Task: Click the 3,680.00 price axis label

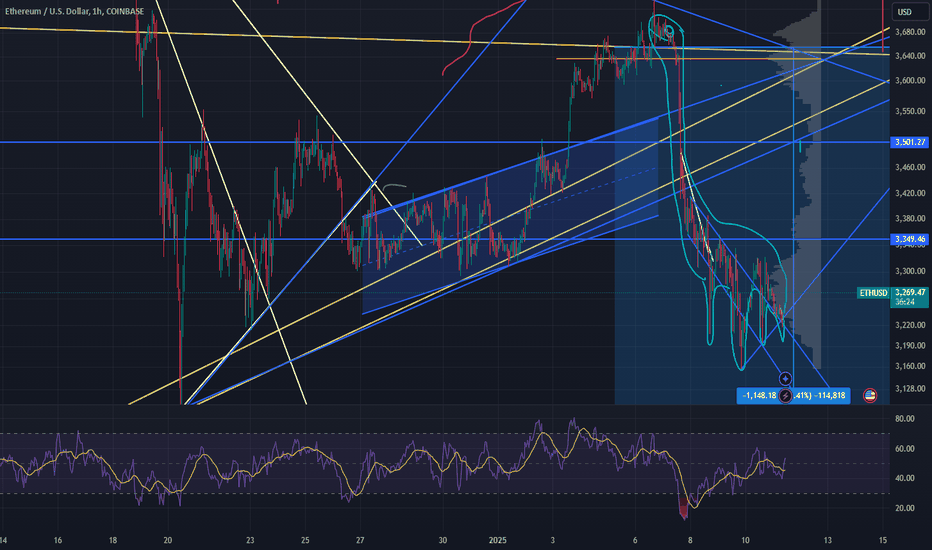Action: click(910, 32)
